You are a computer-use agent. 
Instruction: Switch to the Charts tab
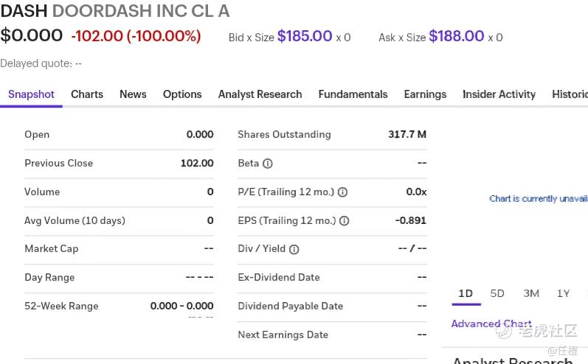(87, 94)
